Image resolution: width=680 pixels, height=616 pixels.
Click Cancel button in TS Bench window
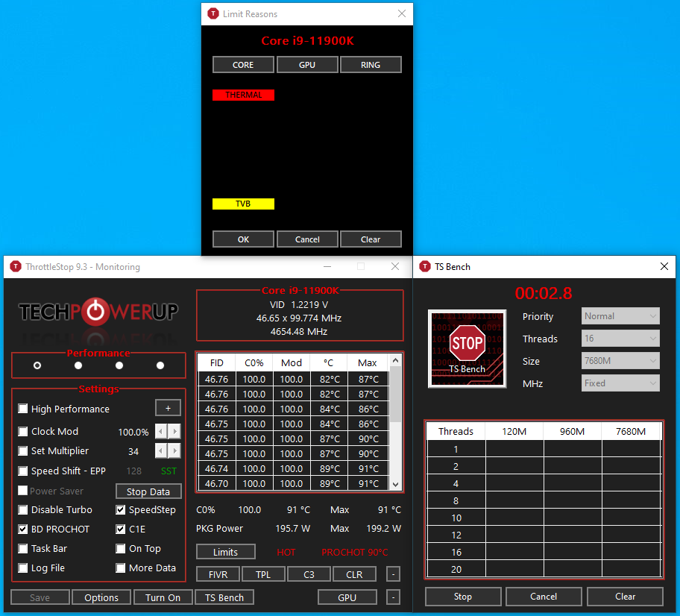(x=544, y=597)
